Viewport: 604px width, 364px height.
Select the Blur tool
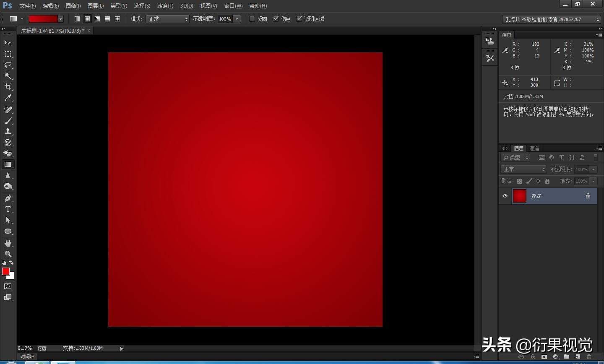pos(8,175)
